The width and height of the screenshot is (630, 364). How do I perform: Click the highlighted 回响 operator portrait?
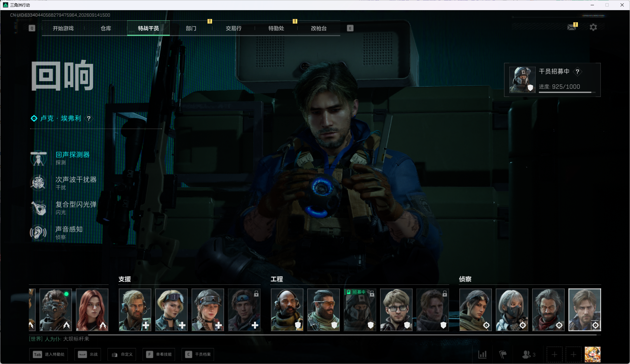coord(585,310)
